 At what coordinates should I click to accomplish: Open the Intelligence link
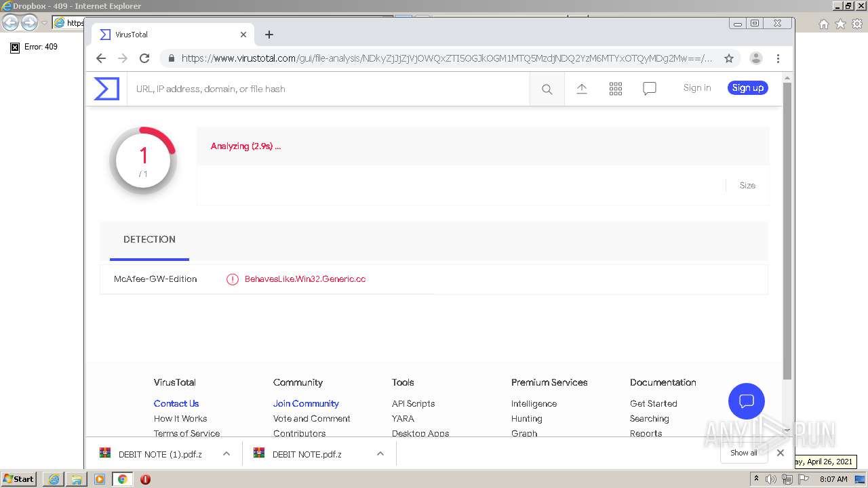(x=534, y=404)
